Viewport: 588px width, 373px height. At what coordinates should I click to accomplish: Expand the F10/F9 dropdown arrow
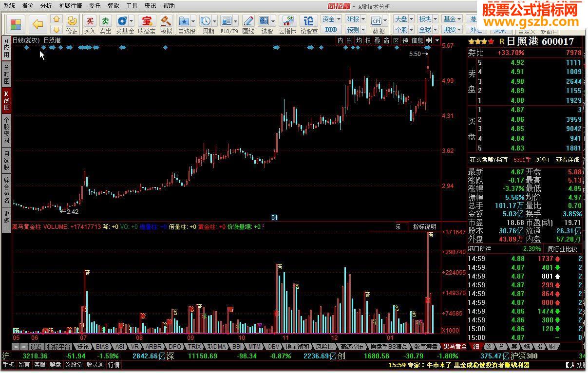click(236, 22)
